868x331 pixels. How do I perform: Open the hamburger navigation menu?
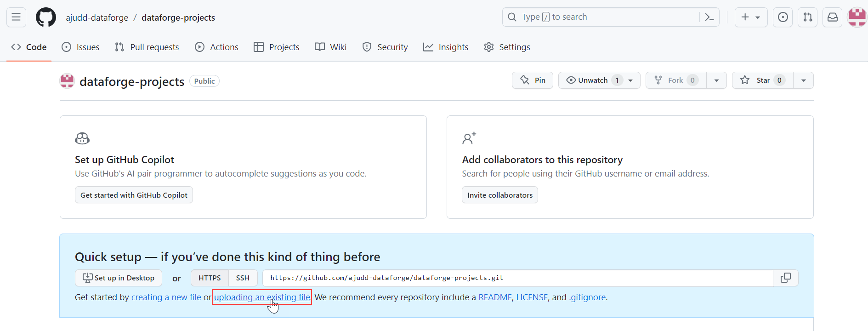click(x=16, y=17)
